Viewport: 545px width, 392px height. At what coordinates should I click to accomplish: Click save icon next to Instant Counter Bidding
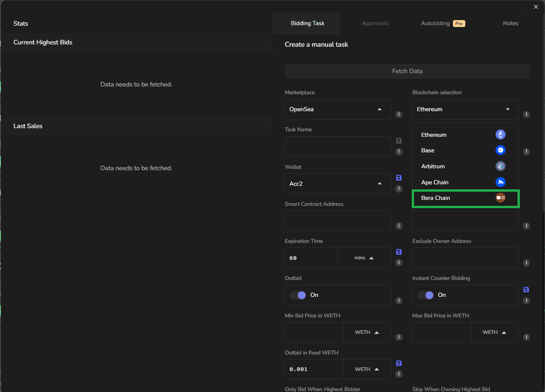point(526,290)
